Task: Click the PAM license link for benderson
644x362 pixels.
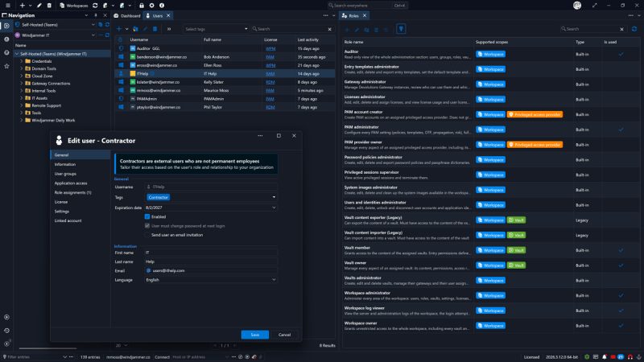Action: click(270, 57)
